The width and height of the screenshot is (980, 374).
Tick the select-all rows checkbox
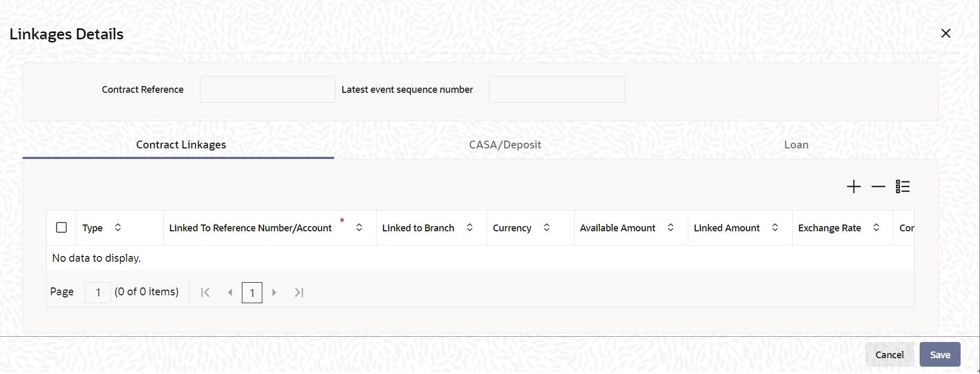point(61,228)
